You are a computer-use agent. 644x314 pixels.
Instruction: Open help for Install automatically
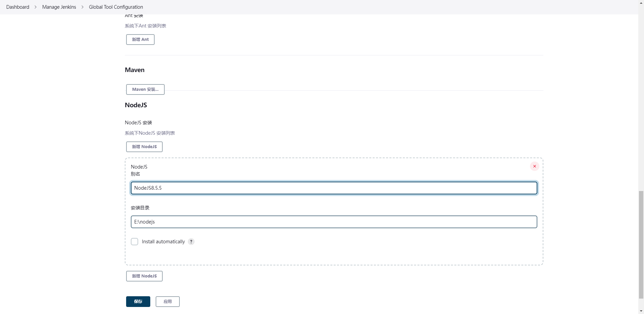(191, 242)
